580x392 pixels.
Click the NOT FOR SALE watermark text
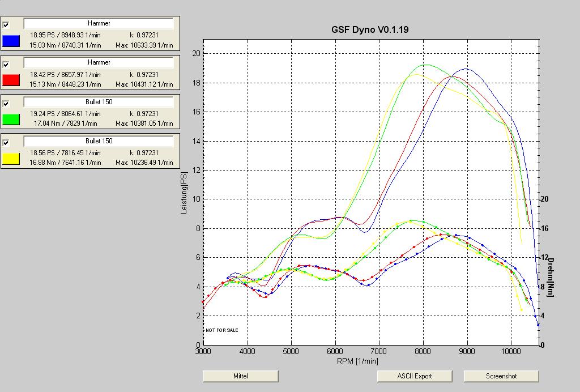pos(222,330)
